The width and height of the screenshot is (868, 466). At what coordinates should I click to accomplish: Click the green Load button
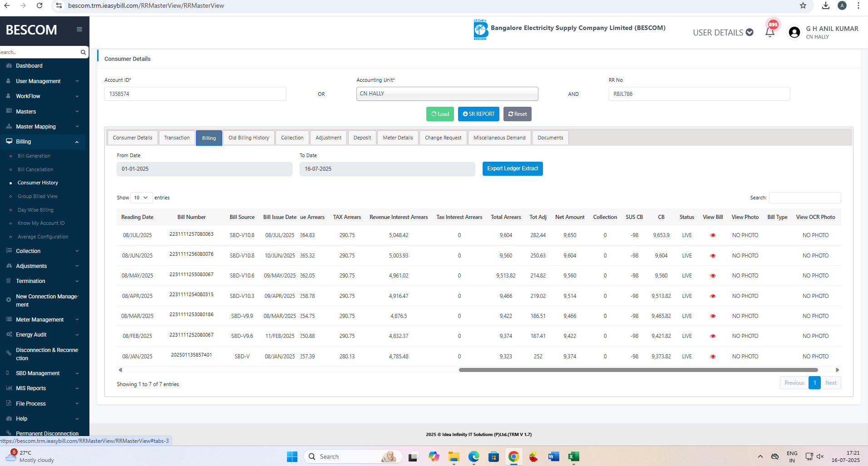click(x=440, y=114)
